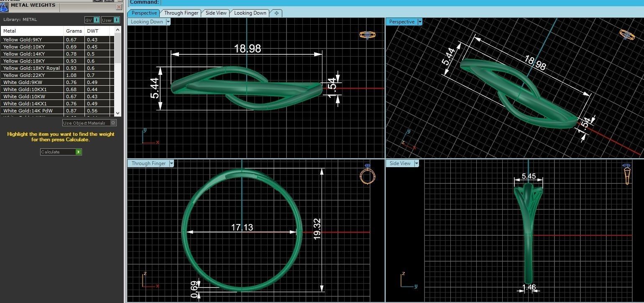Click the Looking Down viewport title label

(147, 22)
